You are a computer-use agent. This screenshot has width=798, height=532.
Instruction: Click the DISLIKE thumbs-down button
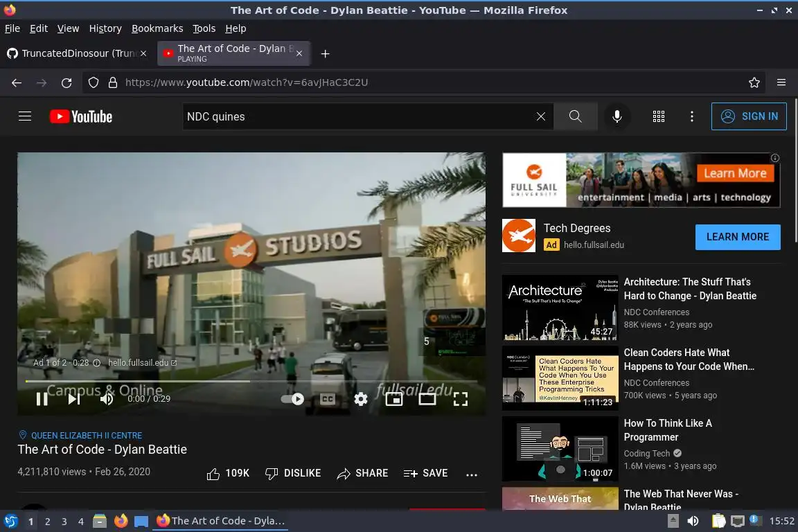pyautogui.click(x=293, y=473)
